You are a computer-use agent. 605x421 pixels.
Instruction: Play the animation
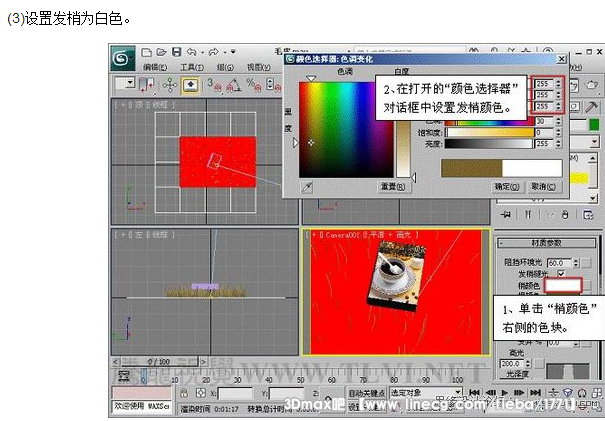point(504,392)
